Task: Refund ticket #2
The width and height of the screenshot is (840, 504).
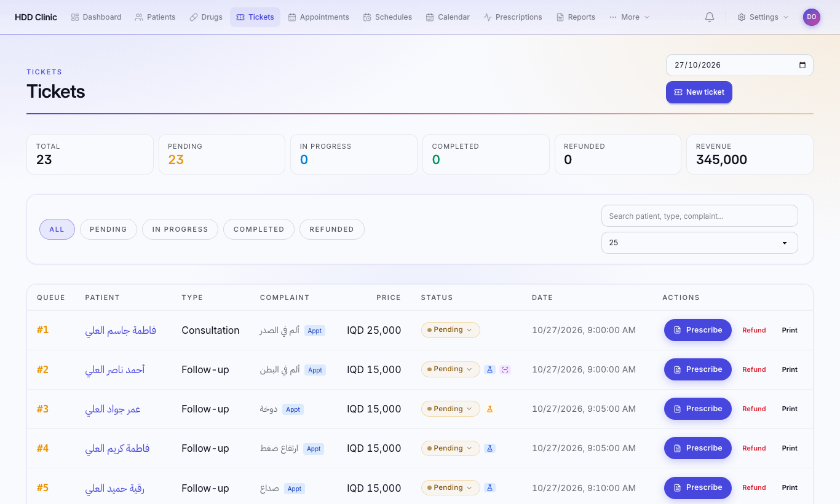Action: click(x=754, y=369)
